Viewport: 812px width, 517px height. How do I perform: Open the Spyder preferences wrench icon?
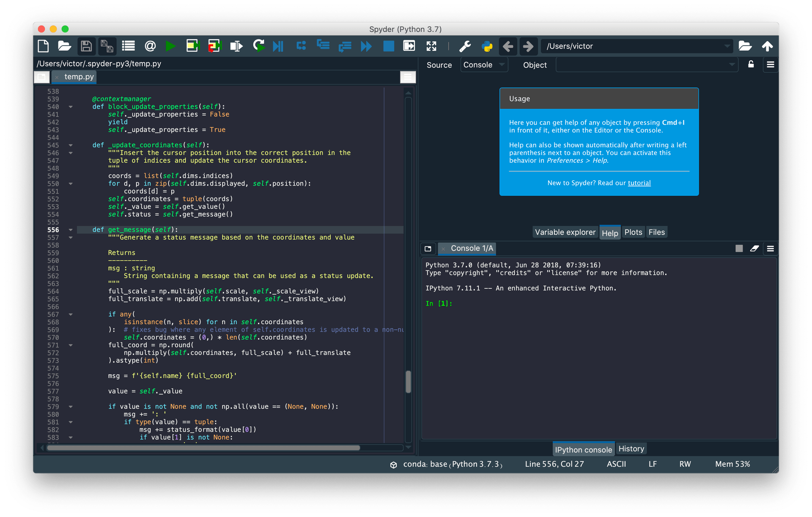465,46
